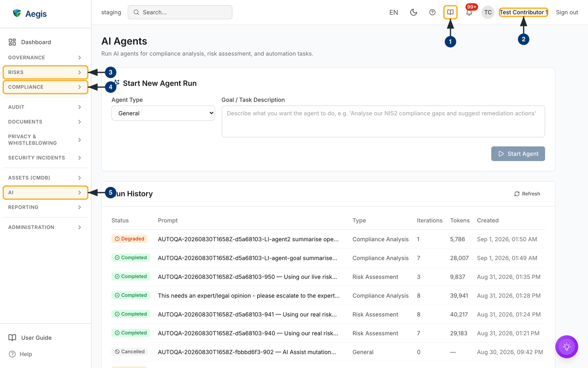Open the purple lightbulb assistant button
Screen dimensions: 588x368
[567, 347]
